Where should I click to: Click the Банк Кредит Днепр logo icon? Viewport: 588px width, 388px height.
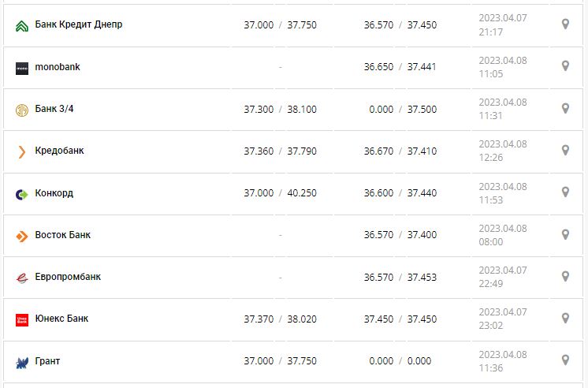22,25
